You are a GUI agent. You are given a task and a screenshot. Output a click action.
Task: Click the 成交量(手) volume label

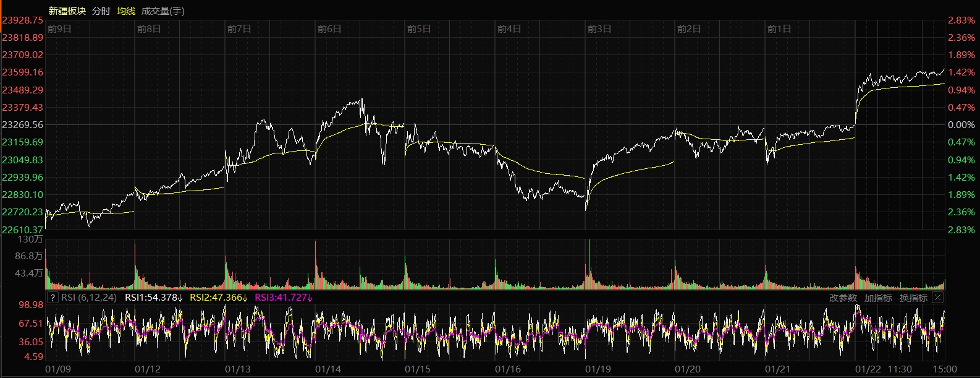point(163,11)
